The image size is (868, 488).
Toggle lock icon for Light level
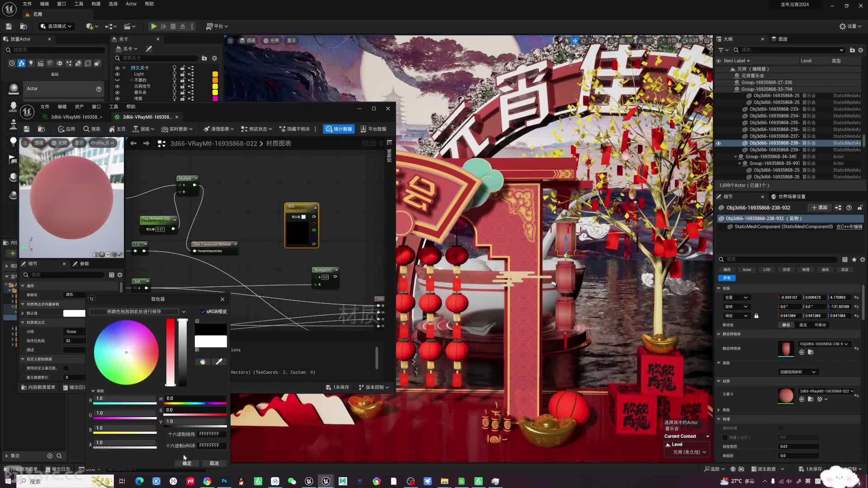[x=183, y=74]
